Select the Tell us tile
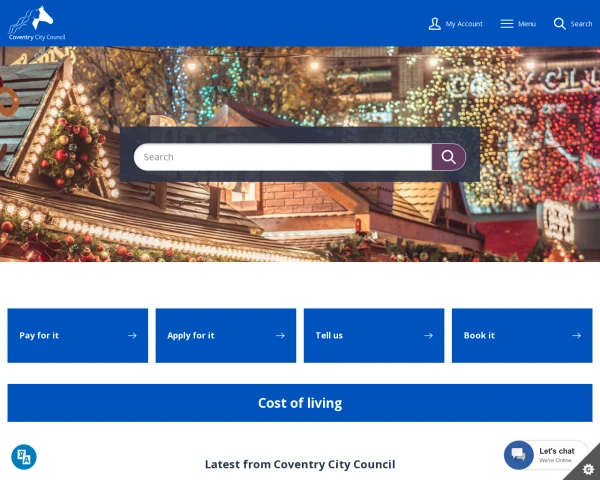This screenshot has height=480, width=600. coord(374,336)
